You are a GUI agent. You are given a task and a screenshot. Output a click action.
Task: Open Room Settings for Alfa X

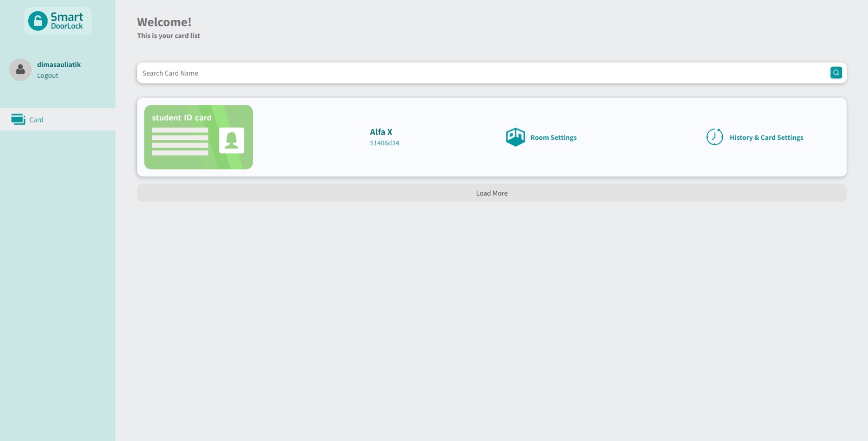(553, 137)
